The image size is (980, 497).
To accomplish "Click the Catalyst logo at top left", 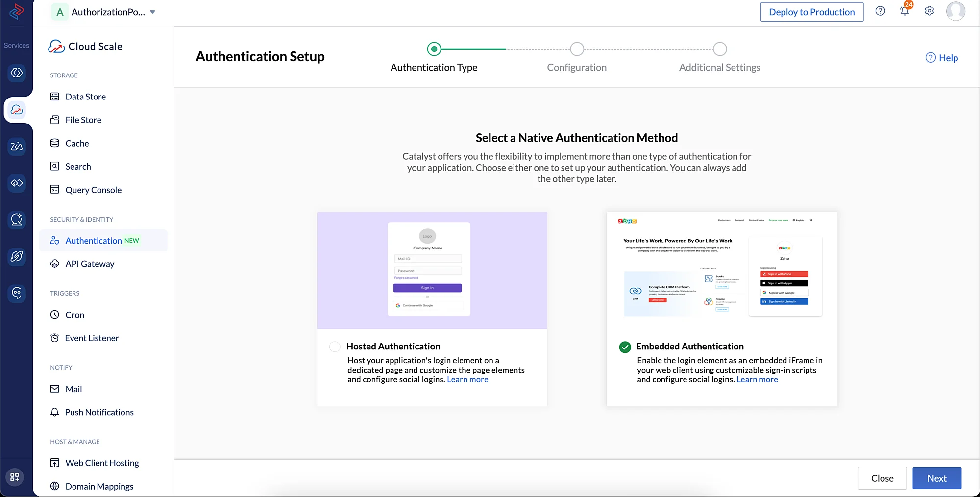I will click(x=17, y=11).
